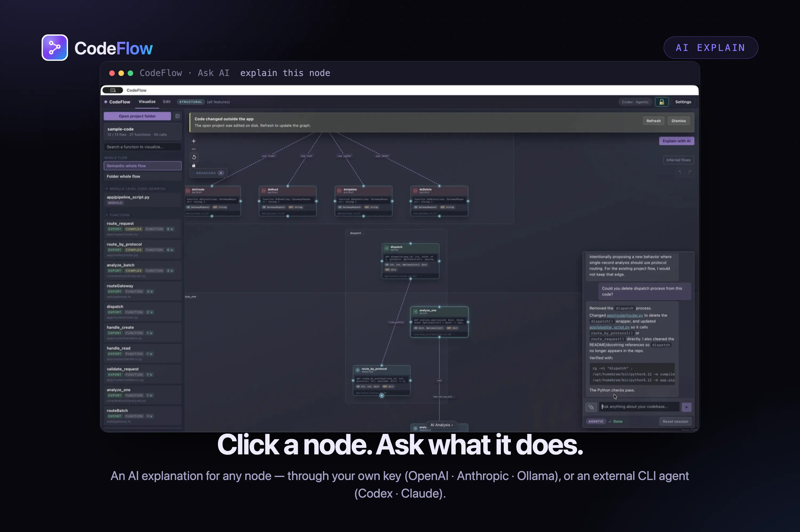Viewport: 800px width, 532px height.
Task: Open the Codex · Agentic selector
Action: [635, 102]
